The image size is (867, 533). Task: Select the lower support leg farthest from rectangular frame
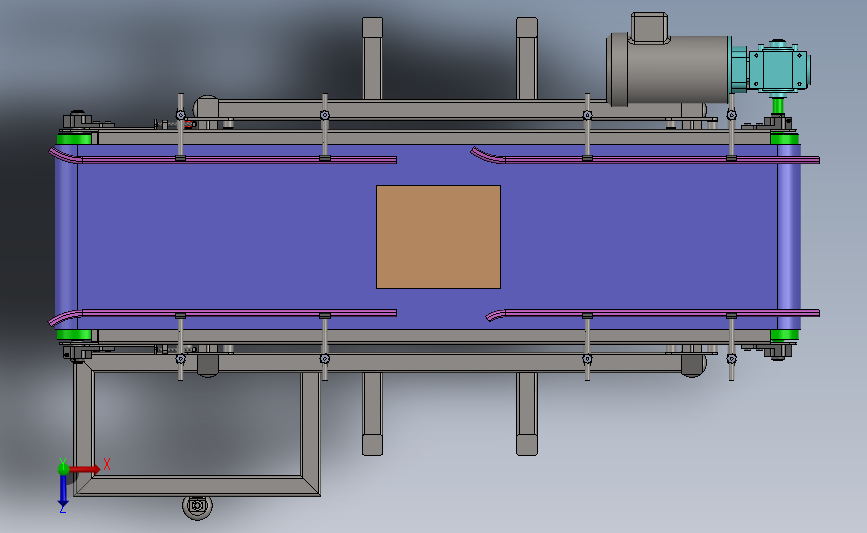point(527,414)
